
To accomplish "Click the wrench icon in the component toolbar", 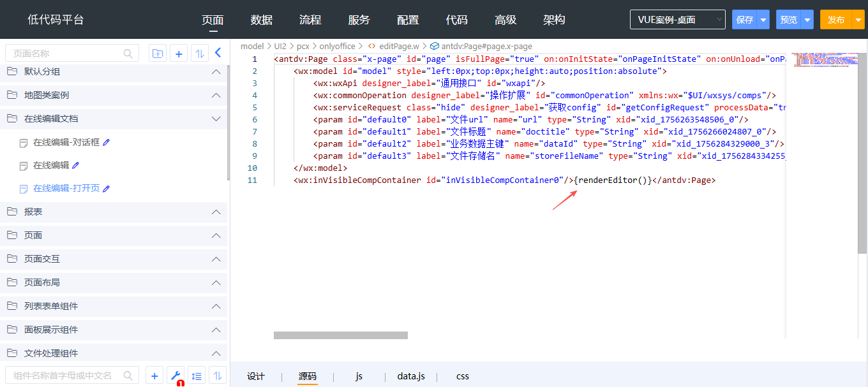I will pyautogui.click(x=176, y=376).
